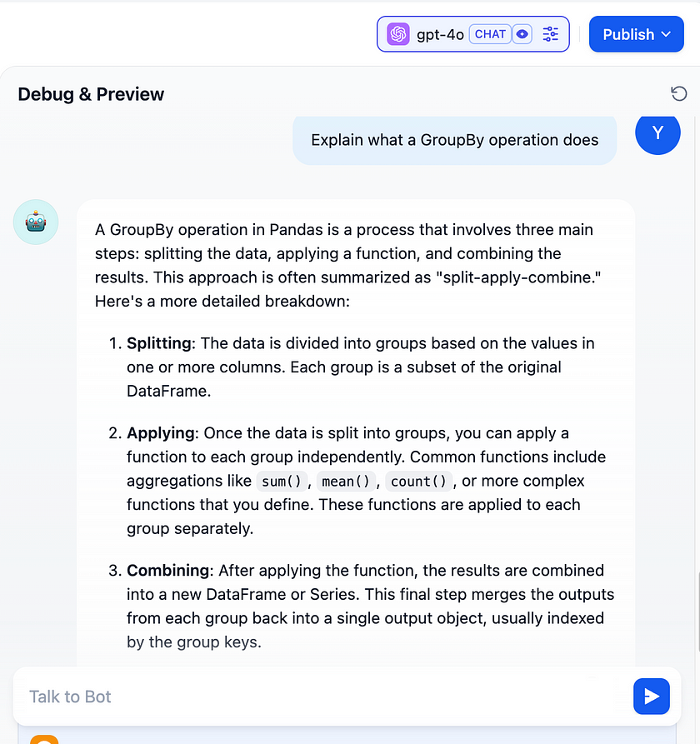This screenshot has width=700, height=744.
Task: Click the robot bot avatar
Action: point(36,222)
